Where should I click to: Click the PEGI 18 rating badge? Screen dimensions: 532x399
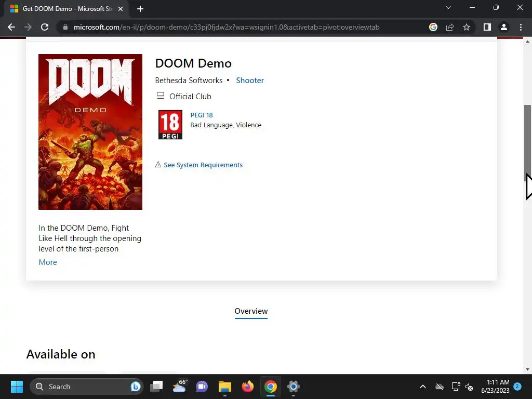pyautogui.click(x=170, y=125)
